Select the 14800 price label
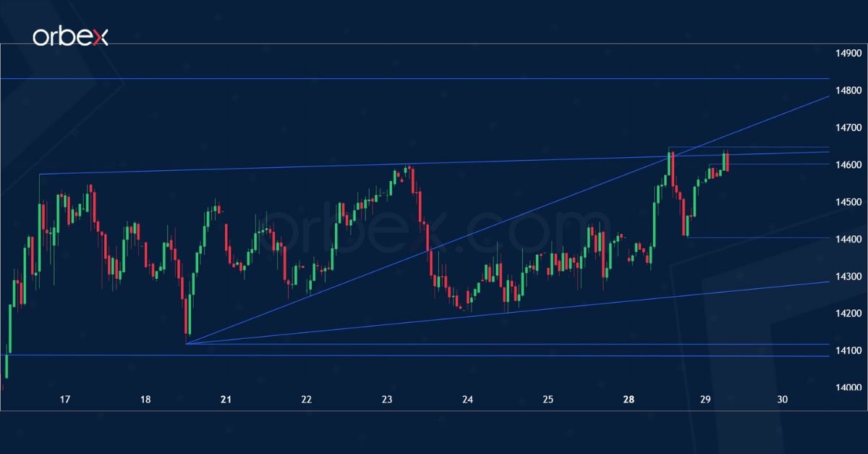Image resolution: width=868 pixels, height=454 pixels. (x=848, y=91)
